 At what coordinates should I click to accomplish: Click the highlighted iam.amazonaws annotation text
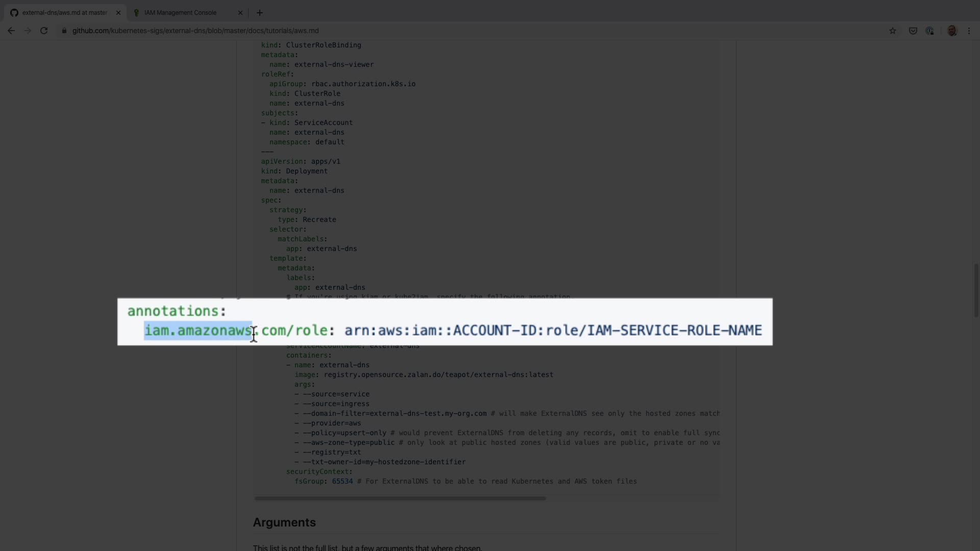click(x=198, y=331)
